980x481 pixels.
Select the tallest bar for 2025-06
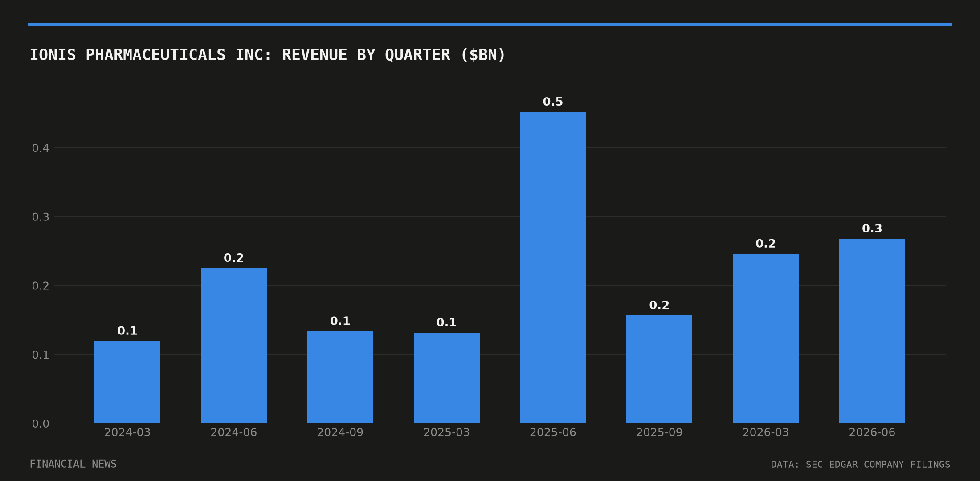tap(553, 267)
